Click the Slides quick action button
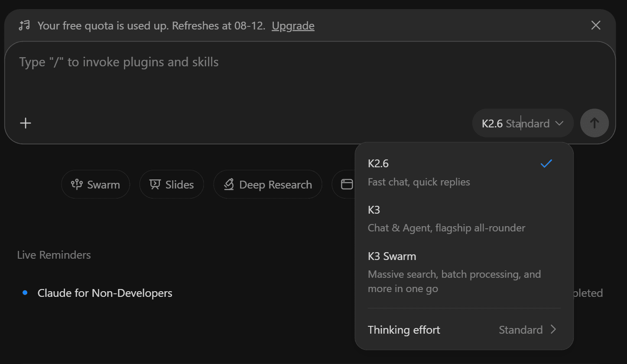627x364 pixels. click(x=172, y=185)
